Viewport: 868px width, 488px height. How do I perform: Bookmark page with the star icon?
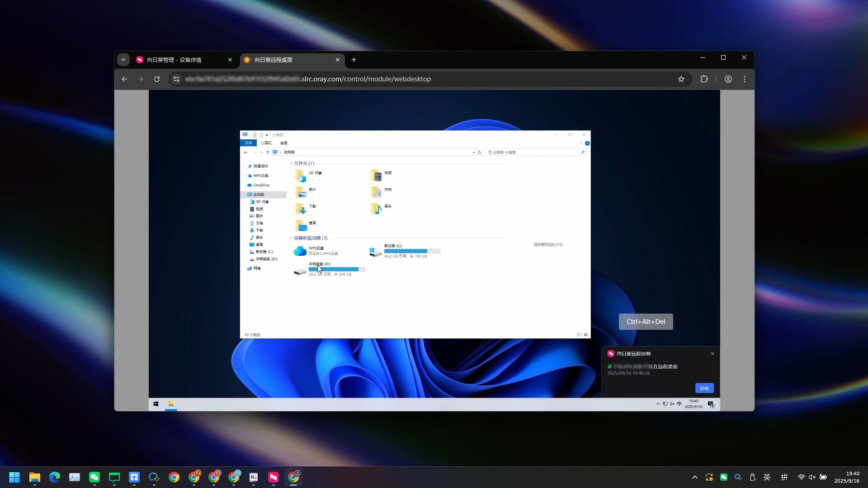681,79
